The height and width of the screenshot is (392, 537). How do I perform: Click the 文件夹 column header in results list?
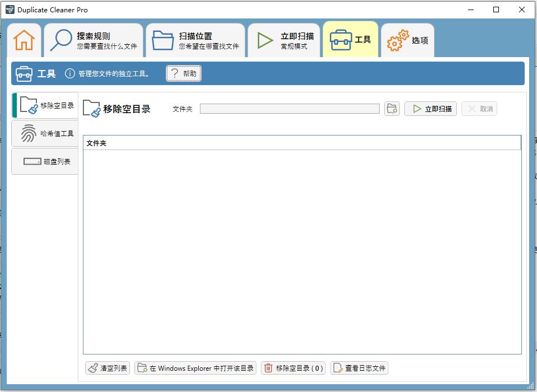(x=95, y=143)
